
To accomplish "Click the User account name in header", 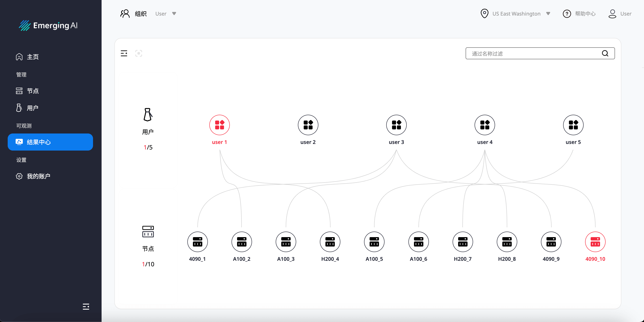I will coord(626,14).
